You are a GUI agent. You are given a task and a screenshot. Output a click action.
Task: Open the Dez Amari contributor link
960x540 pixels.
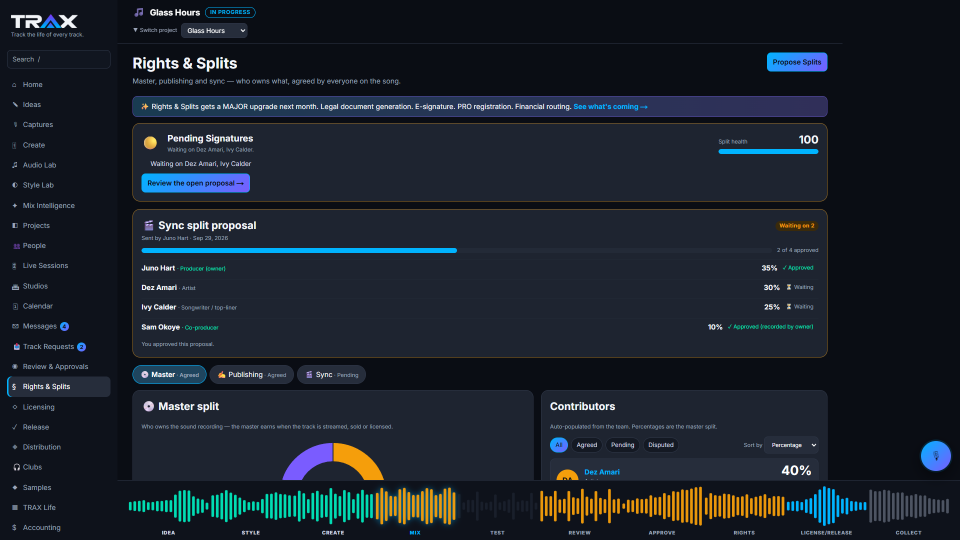pyautogui.click(x=602, y=472)
